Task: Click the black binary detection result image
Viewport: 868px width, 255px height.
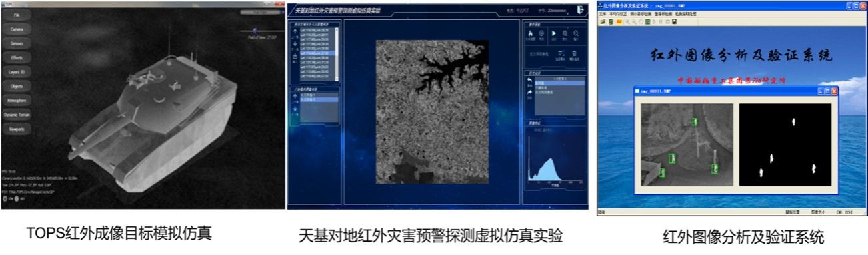Action: click(x=785, y=144)
